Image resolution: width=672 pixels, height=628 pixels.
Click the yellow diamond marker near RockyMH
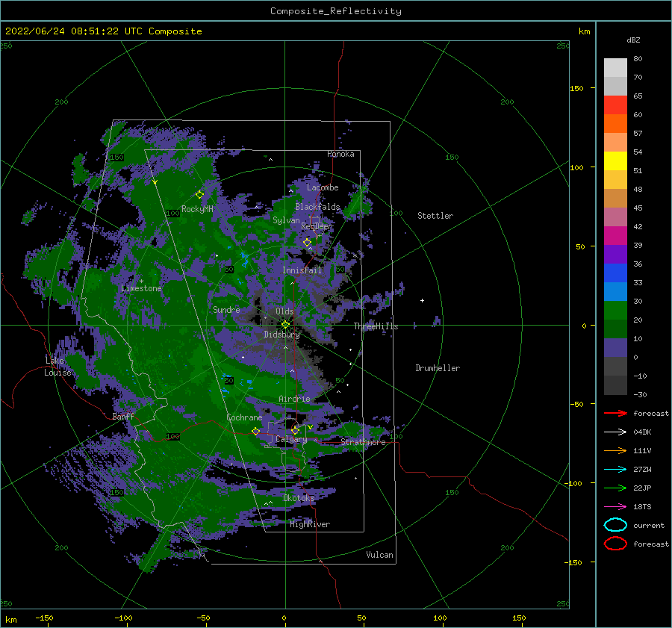point(199,195)
